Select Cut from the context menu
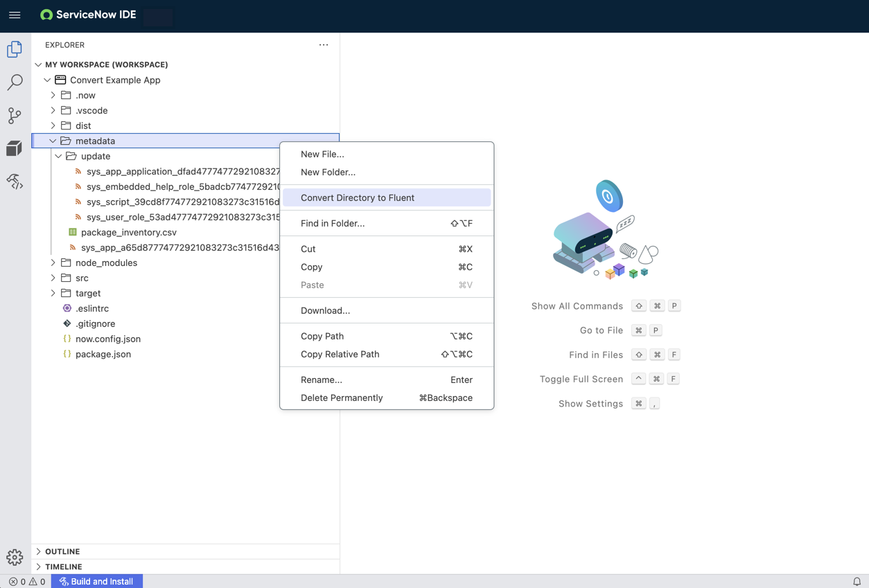 387,249
